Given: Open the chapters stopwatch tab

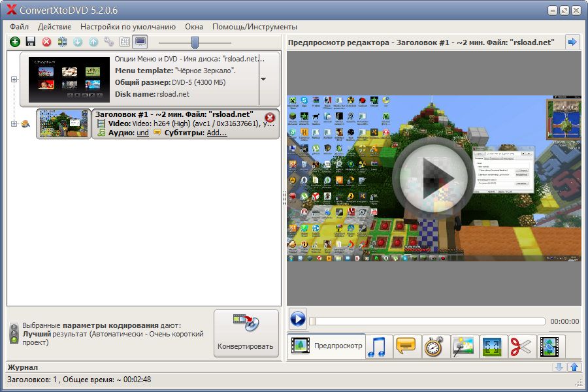Looking at the screenshot, I should [x=434, y=346].
